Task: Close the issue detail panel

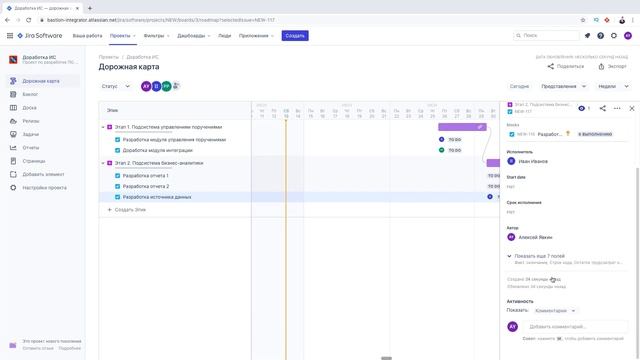Action: [x=632, y=108]
